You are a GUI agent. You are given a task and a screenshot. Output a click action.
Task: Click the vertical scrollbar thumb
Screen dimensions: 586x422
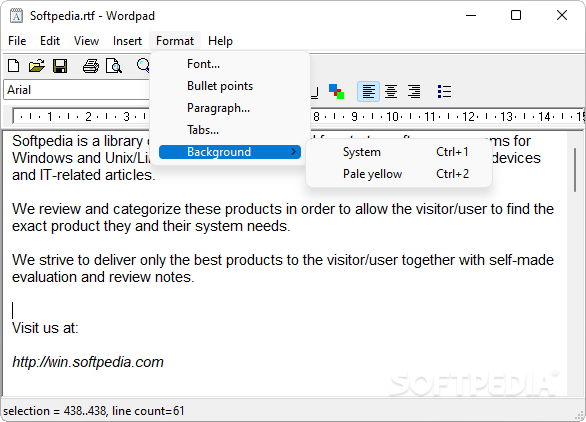pos(575,170)
